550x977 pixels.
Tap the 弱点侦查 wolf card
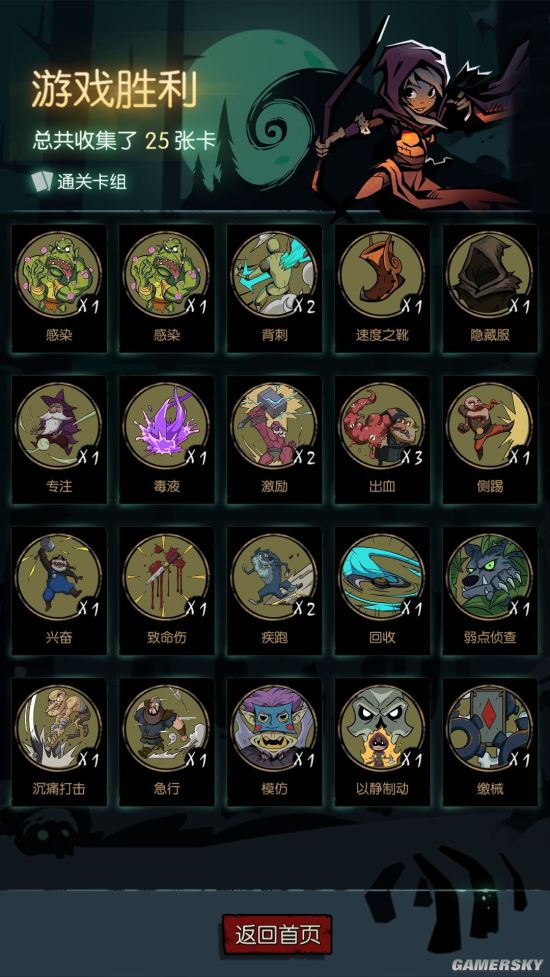click(490, 591)
